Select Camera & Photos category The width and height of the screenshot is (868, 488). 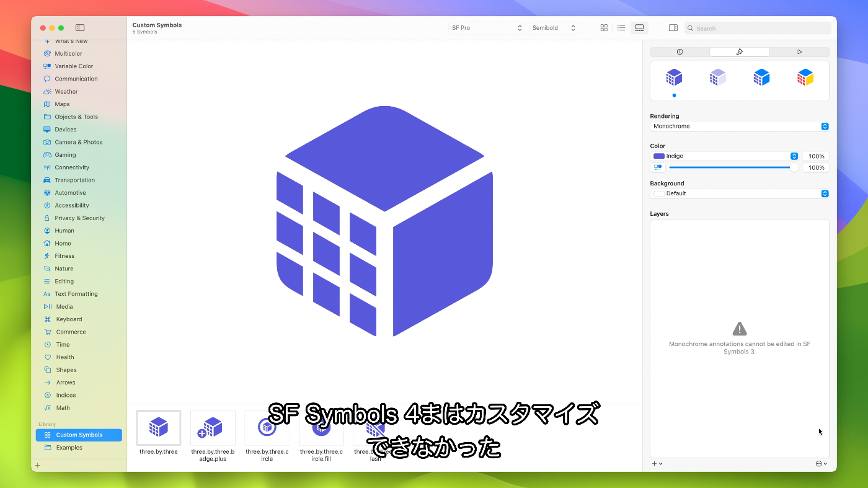79,142
